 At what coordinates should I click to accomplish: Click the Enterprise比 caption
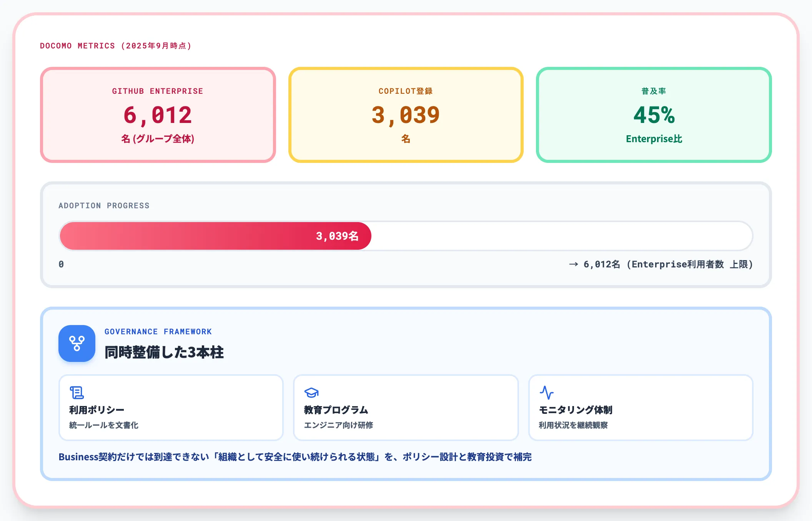(654, 139)
